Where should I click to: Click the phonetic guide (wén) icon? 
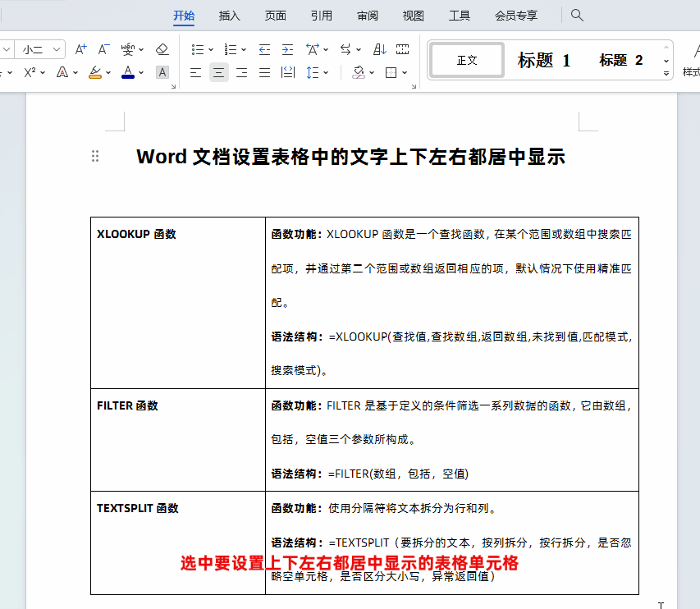point(128,49)
